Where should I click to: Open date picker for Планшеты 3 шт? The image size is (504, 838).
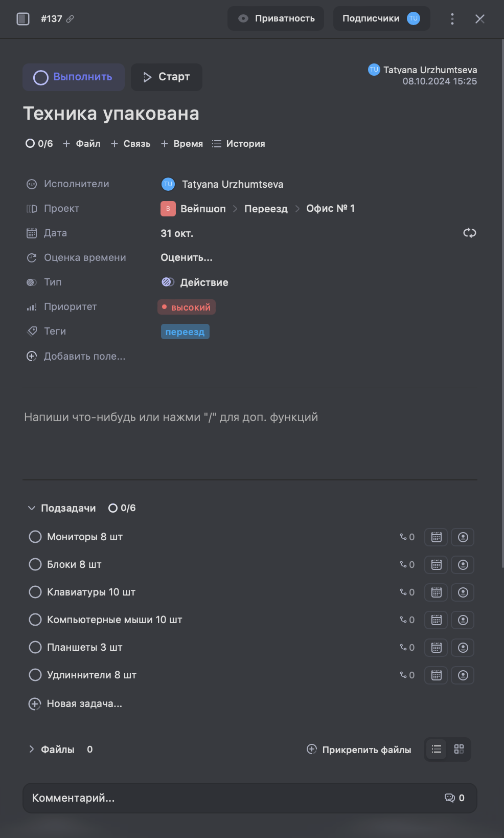click(x=436, y=648)
